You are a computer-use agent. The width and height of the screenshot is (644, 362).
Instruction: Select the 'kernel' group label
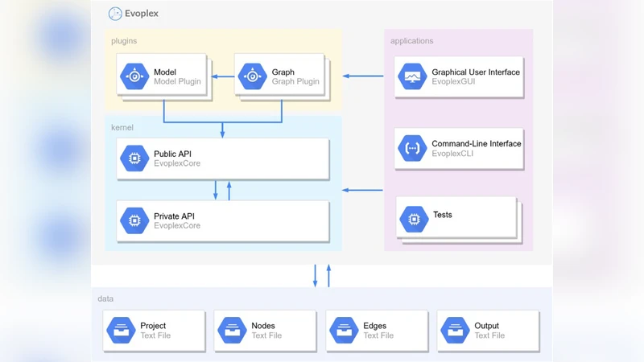click(x=122, y=127)
